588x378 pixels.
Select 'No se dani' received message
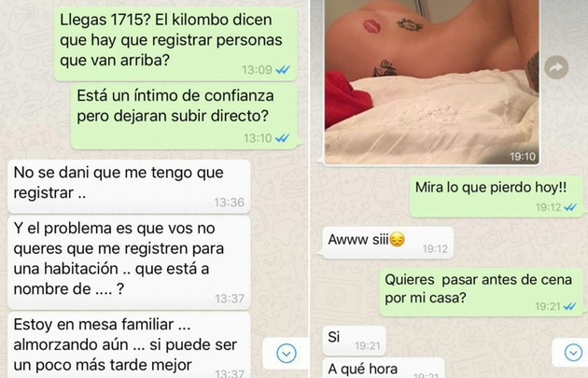[x=129, y=187]
